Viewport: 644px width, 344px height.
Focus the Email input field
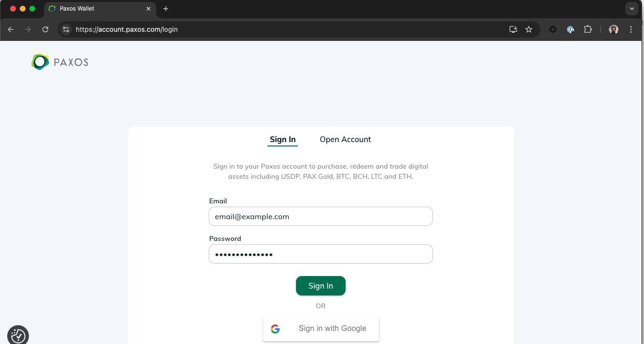pos(321,216)
